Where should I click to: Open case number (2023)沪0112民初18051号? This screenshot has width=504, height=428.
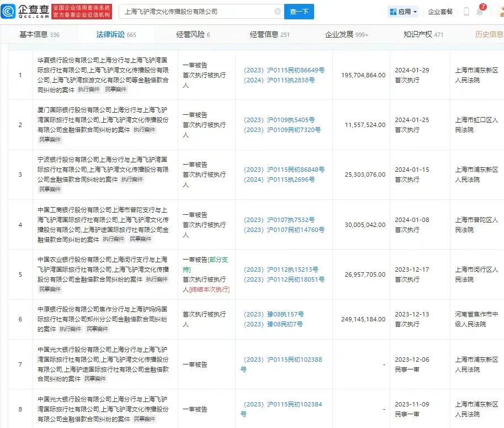click(284, 279)
